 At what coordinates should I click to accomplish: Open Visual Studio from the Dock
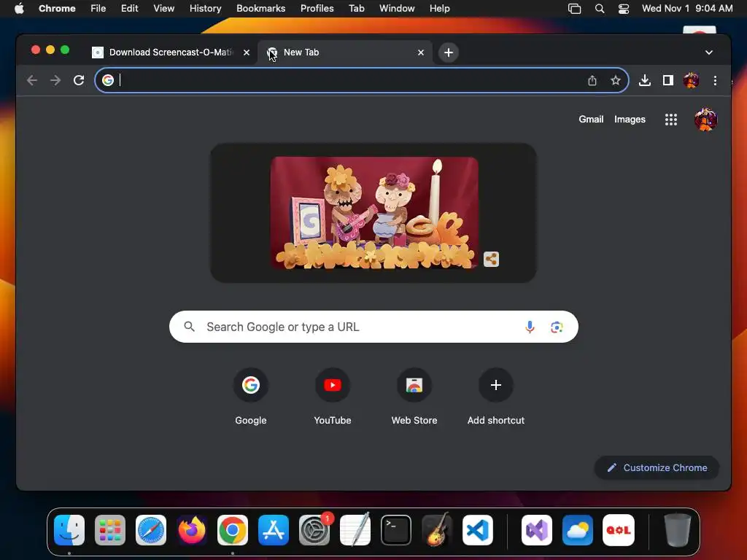pos(537,530)
